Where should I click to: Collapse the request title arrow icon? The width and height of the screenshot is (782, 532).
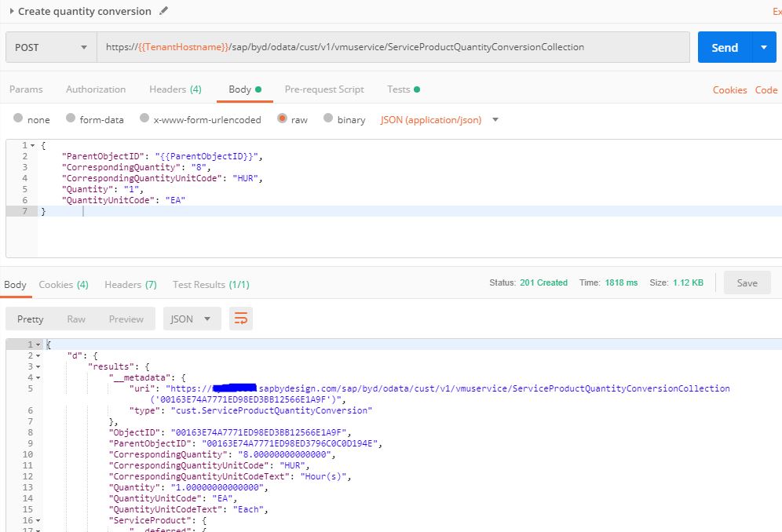(x=12, y=11)
